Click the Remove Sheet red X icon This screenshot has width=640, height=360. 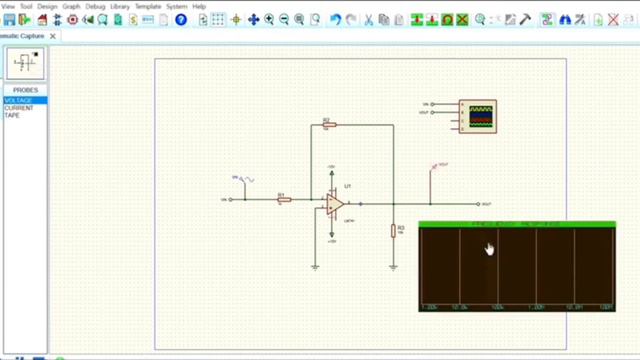tap(613, 20)
